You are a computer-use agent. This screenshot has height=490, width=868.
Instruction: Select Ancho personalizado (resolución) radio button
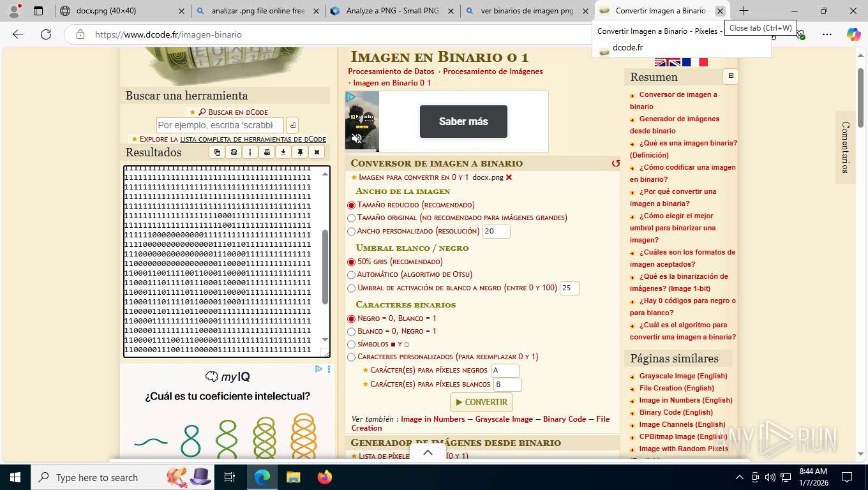pyautogui.click(x=351, y=232)
